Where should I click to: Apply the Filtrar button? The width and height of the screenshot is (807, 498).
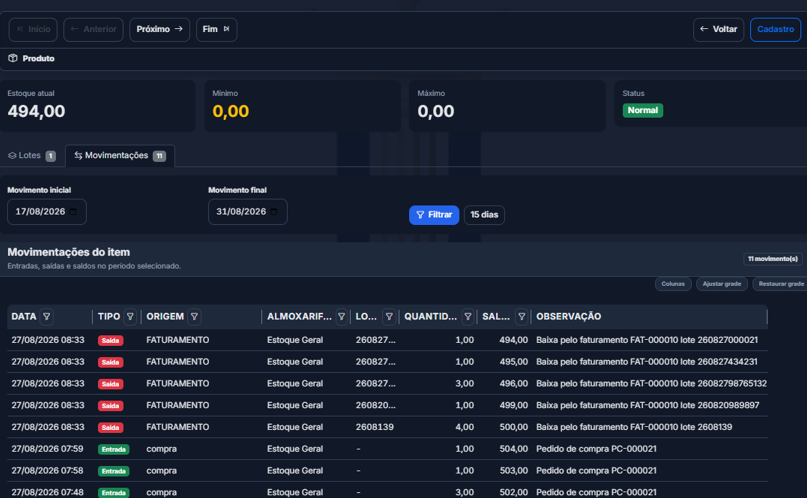click(434, 215)
